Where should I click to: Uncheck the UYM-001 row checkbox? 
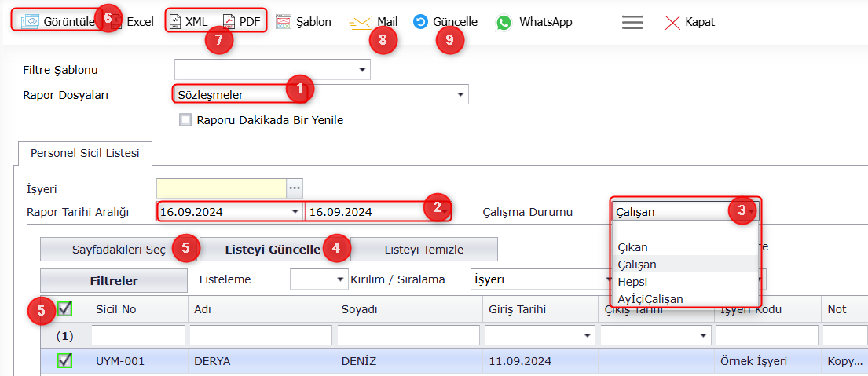(64, 361)
